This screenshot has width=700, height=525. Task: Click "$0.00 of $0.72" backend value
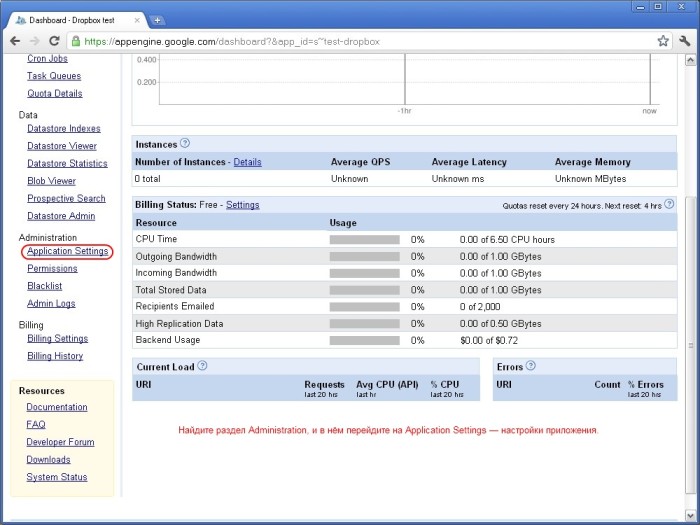tap(489, 341)
